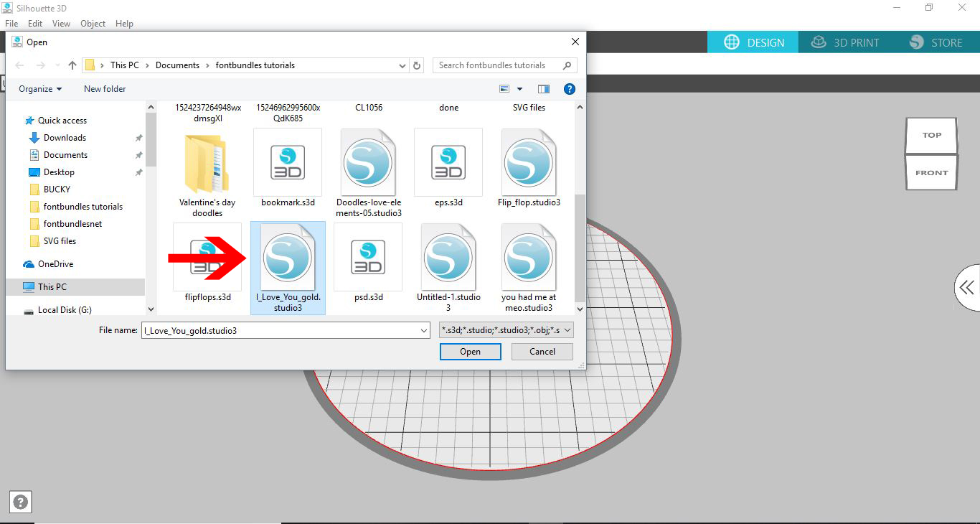
Task: Open the Edit menu
Action: tap(35, 24)
